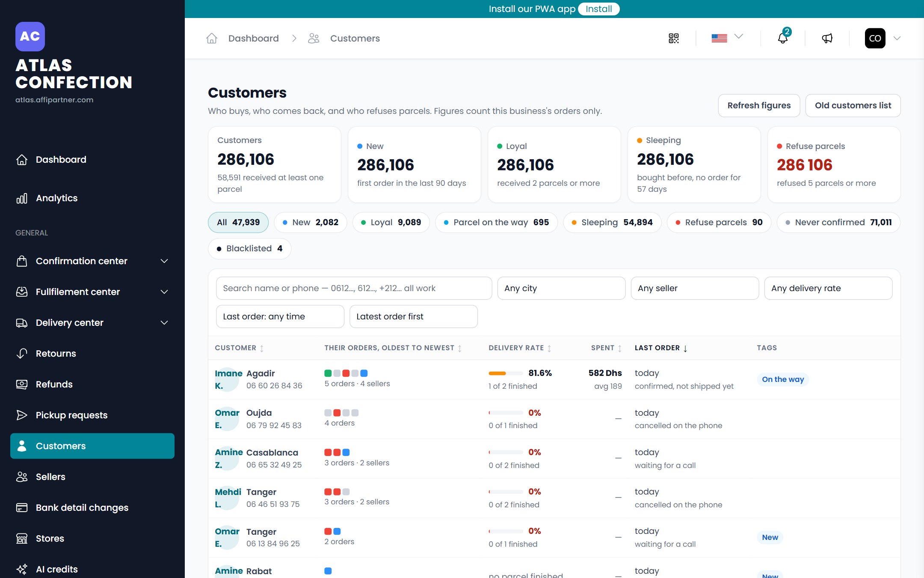This screenshot has height=578, width=924.
Task: Open Last order: any time dropdown
Action: [x=280, y=316]
